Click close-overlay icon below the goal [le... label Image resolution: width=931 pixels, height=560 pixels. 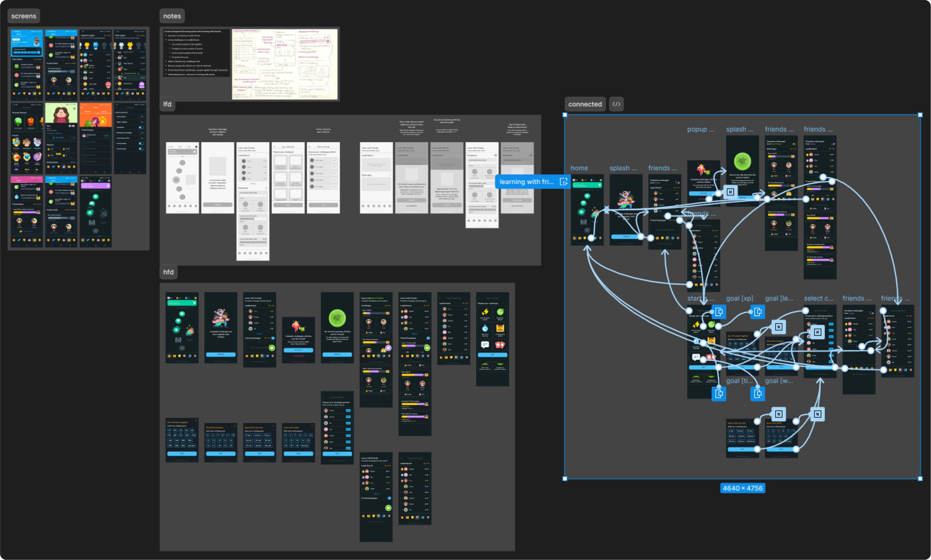click(778, 327)
